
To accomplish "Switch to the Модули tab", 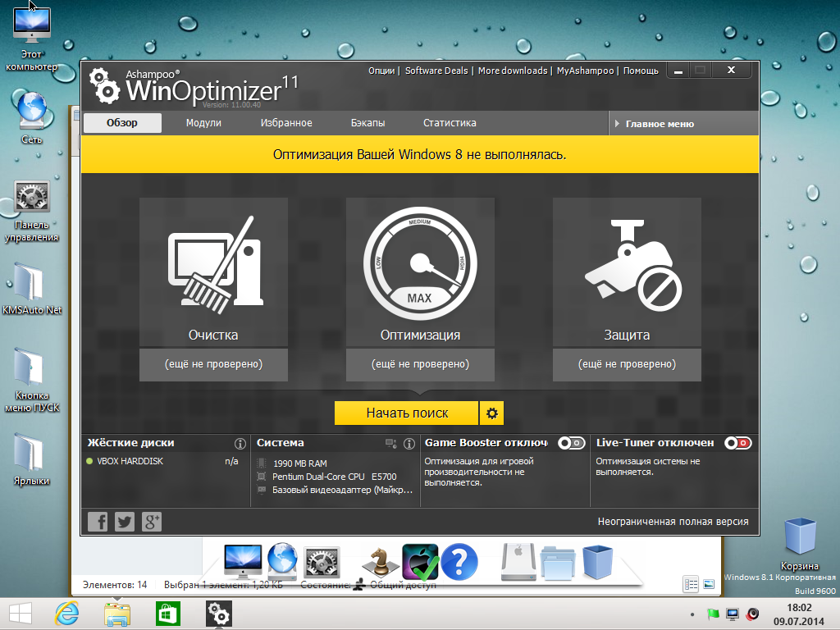I will point(203,123).
